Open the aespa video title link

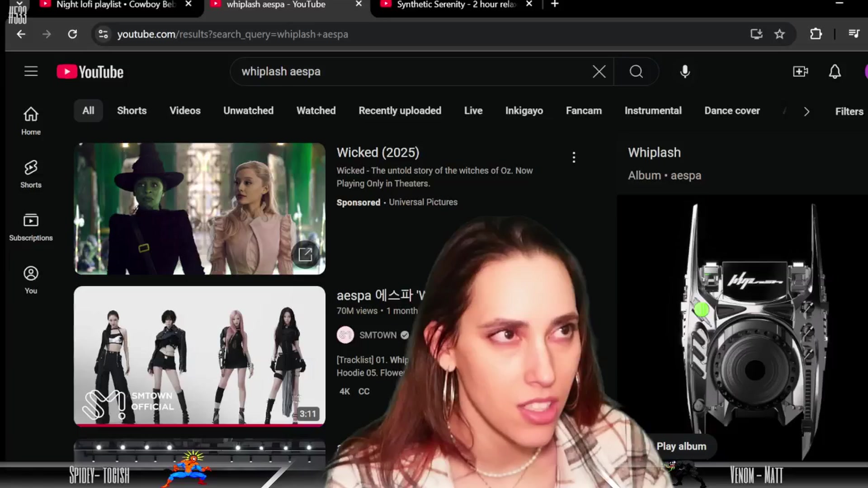(x=381, y=296)
